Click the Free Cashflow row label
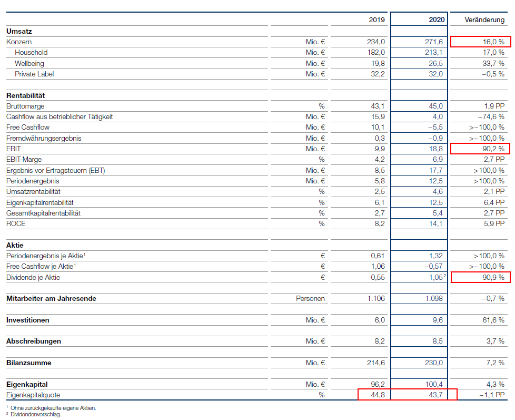Viewport: 515px width, 420px height. (x=27, y=127)
